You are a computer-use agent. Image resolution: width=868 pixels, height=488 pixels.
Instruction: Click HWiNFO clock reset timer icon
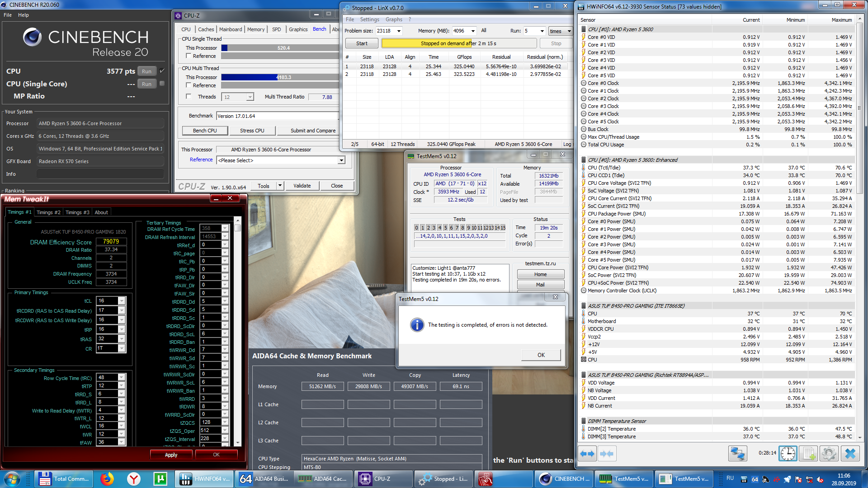point(788,454)
